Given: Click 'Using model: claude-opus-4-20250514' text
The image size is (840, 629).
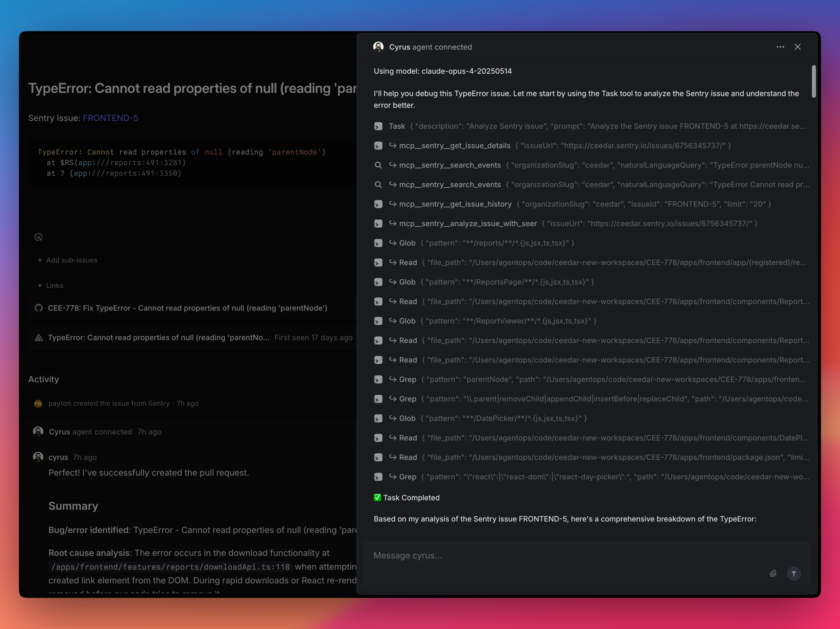Looking at the screenshot, I should [x=443, y=71].
